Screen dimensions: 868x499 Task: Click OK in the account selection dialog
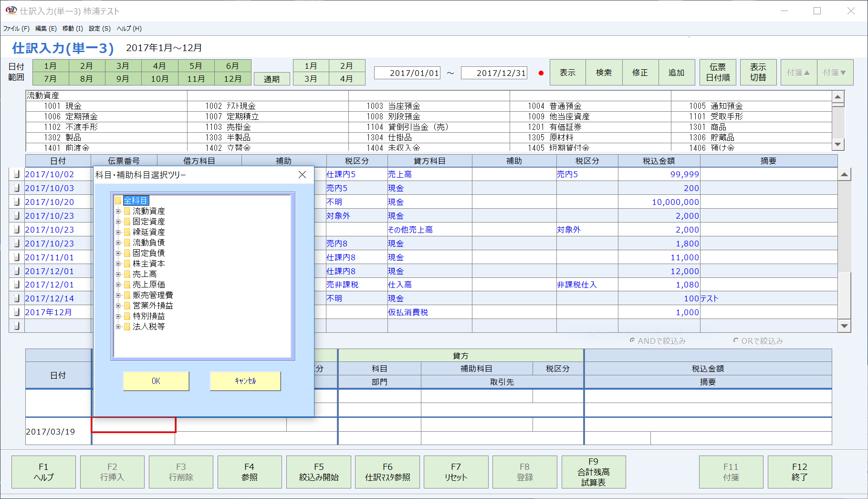156,381
